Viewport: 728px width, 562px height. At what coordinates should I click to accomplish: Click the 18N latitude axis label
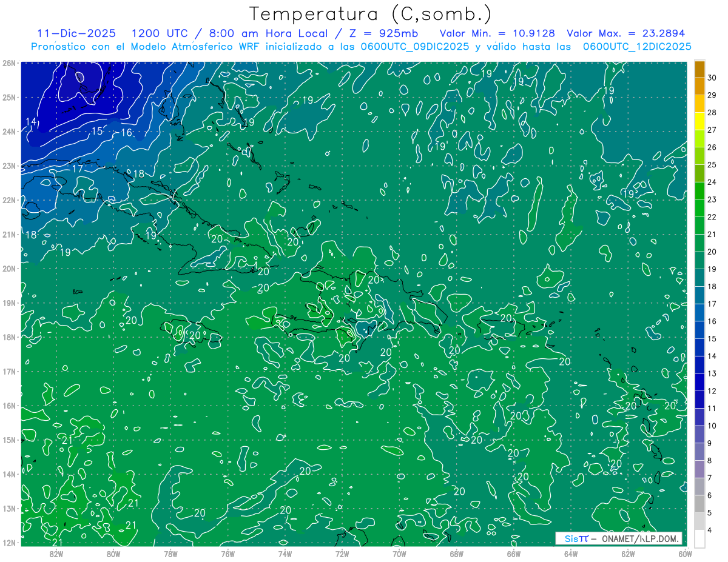coord(9,337)
